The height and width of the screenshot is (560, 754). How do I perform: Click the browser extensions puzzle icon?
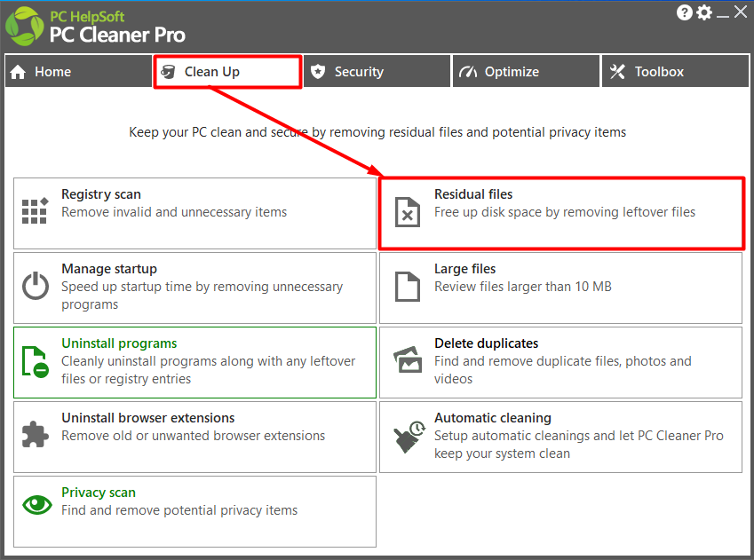[x=36, y=434]
